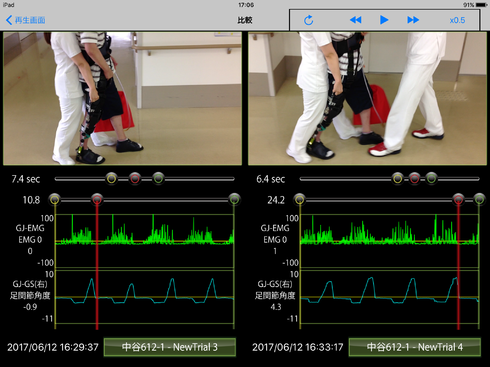Click red cursor marker on right 24.2 timeline
Screen dimensions: 490x367
pyautogui.click(x=458, y=200)
